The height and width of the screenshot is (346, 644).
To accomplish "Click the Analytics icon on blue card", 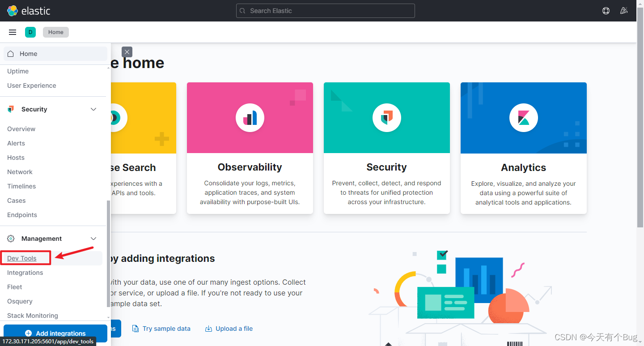I will (x=523, y=117).
